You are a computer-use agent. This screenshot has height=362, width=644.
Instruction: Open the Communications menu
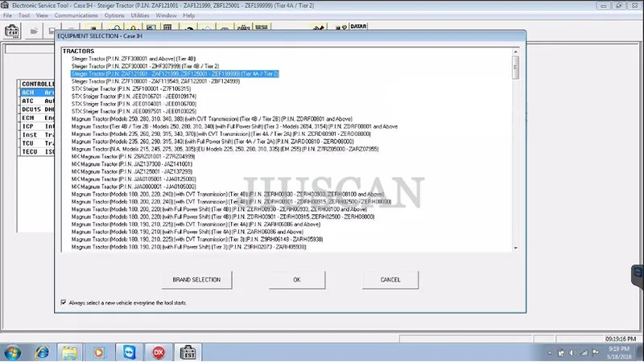(76, 15)
